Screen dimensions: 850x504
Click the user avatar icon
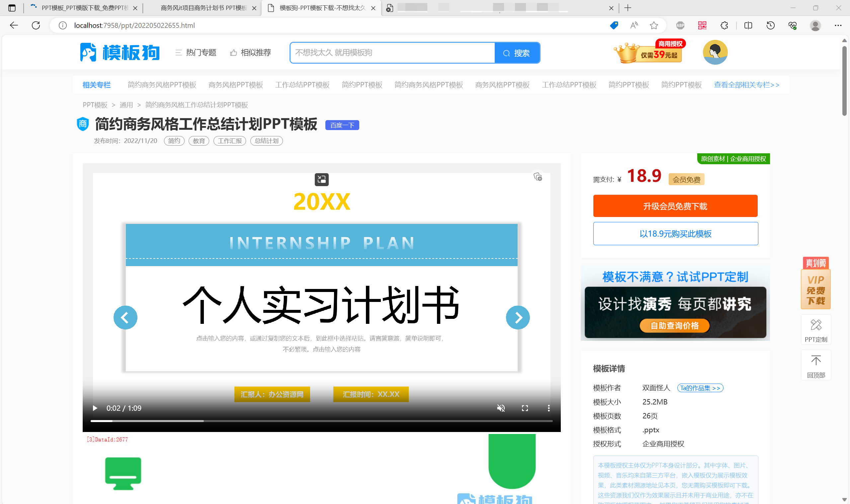point(715,52)
